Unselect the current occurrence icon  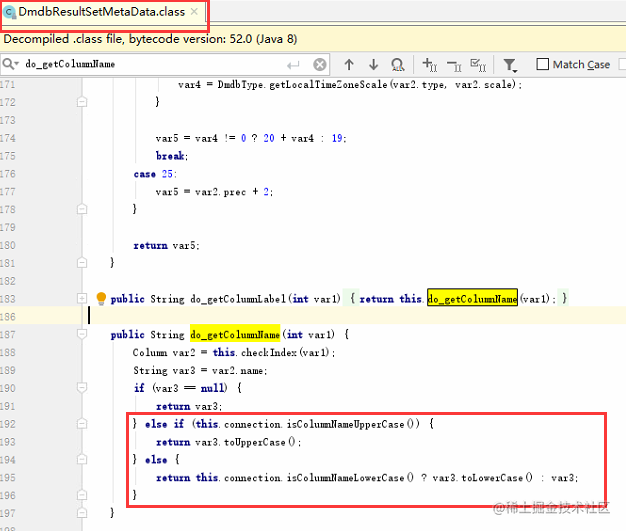[454, 65]
